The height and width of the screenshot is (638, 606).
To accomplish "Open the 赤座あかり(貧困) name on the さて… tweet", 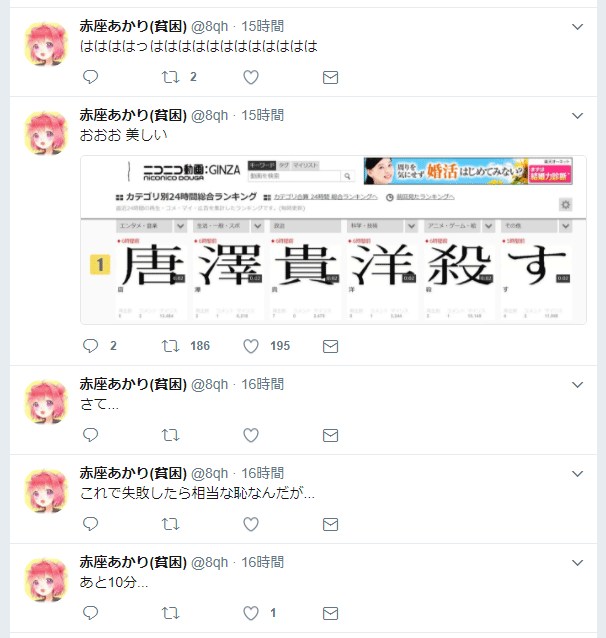I will 133,384.
